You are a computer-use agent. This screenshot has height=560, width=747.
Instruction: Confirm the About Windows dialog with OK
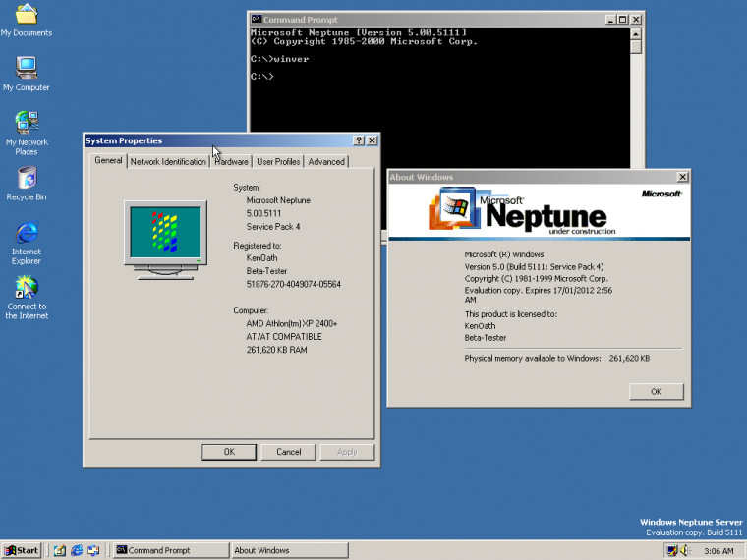(x=656, y=391)
